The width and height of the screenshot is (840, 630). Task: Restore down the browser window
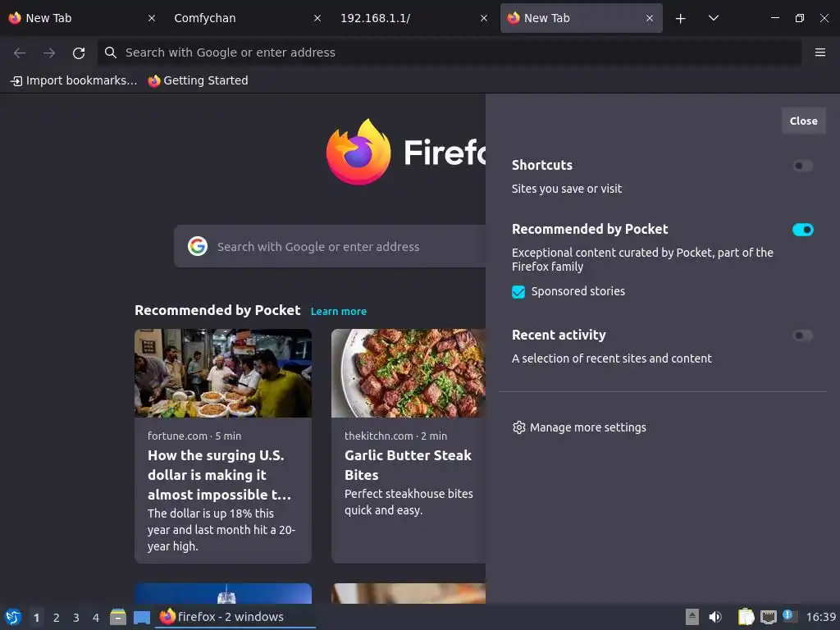click(x=799, y=18)
